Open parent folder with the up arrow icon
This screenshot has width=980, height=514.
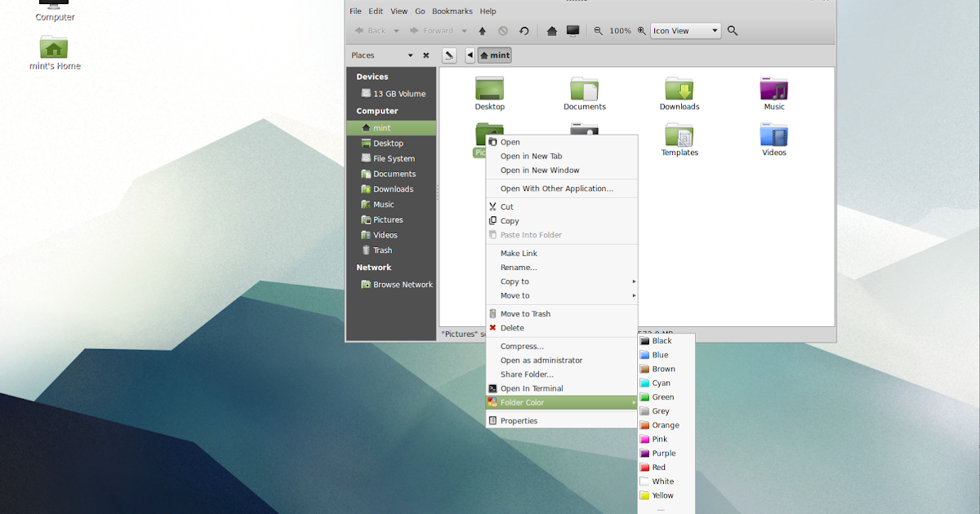tap(482, 30)
